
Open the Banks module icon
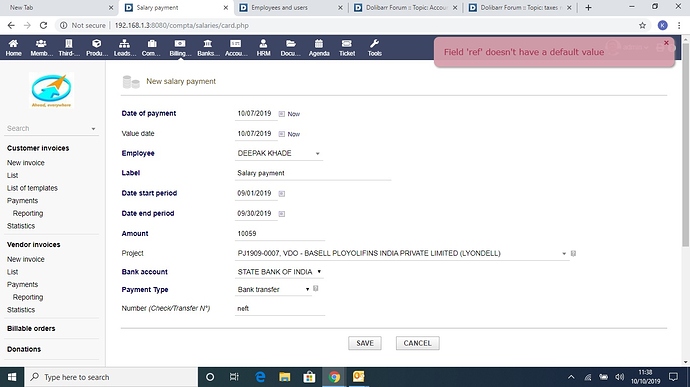[x=208, y=44]
